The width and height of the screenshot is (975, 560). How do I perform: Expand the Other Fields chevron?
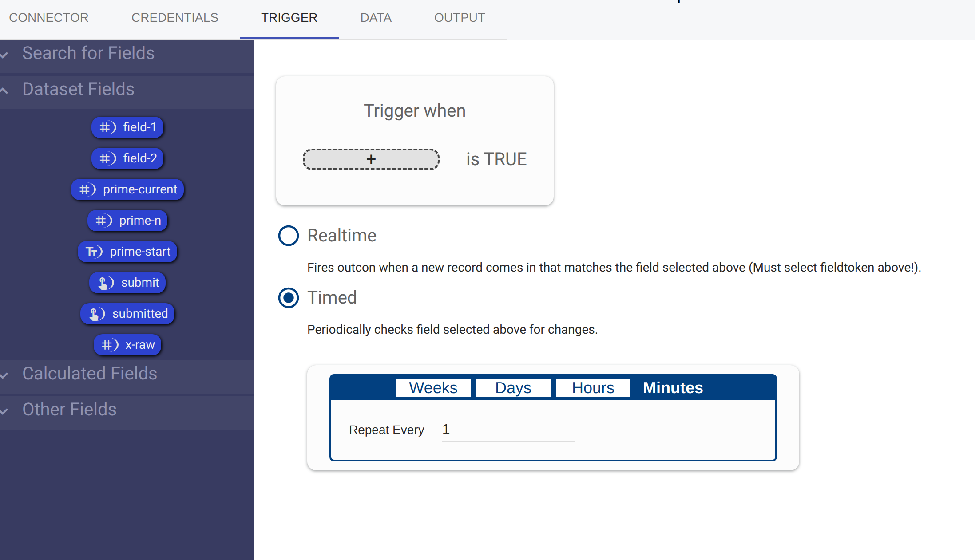4,411
